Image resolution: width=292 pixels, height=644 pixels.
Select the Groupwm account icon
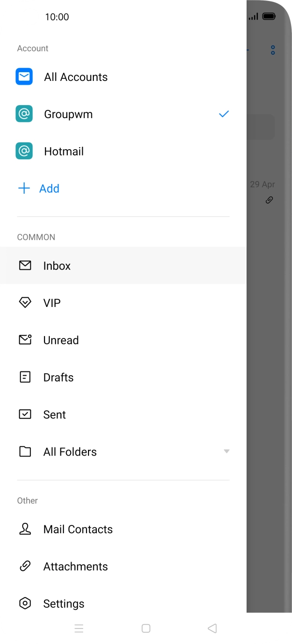(24, 114)
